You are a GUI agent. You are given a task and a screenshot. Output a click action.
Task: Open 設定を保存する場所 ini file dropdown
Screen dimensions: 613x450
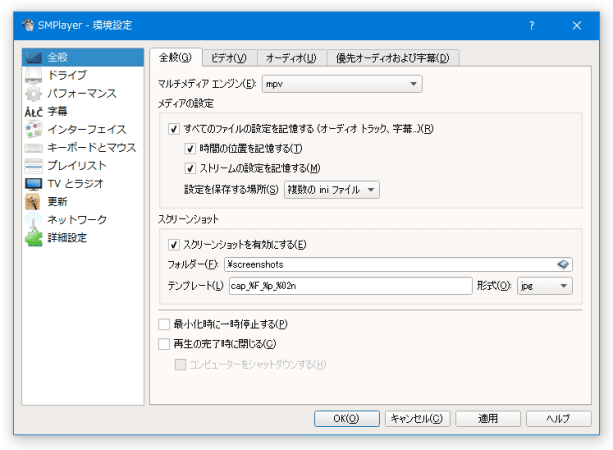(332, 190)
